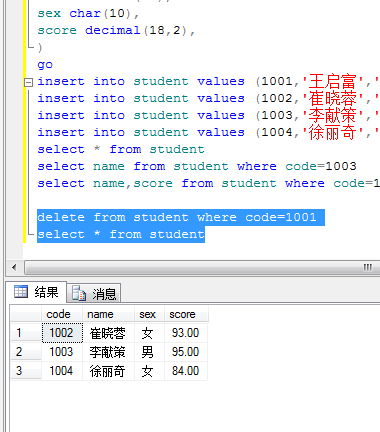Click the results grid top-left select-all corner
The height and width of the screenshot is (432, 380).
pos(26,314)
